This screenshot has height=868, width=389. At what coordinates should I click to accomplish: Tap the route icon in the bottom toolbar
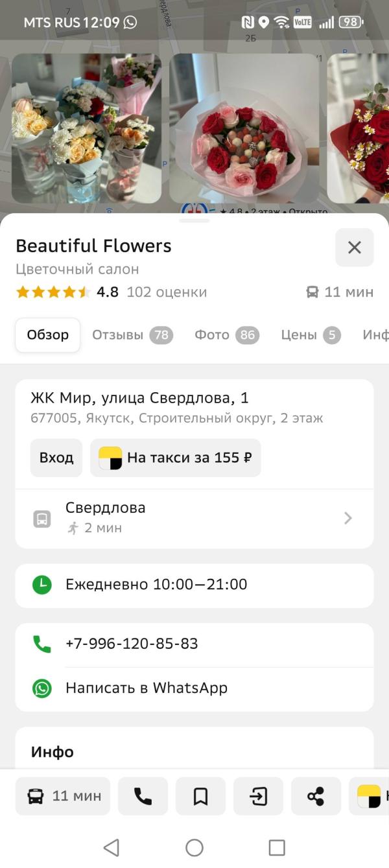[x=258, y=796]
